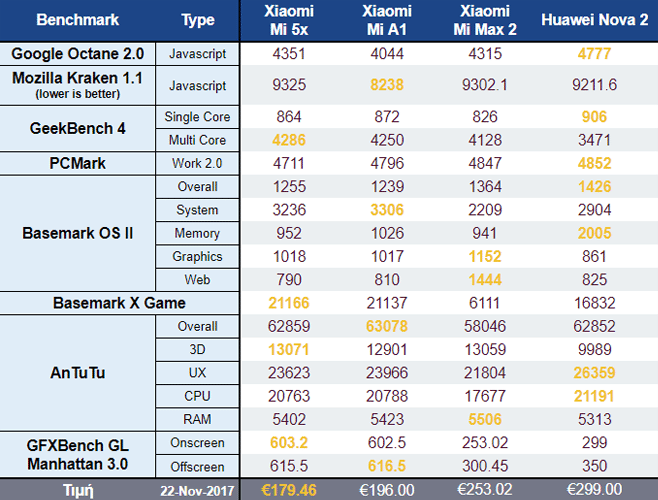Click highlighted Basemark X score 21166

(289, 303)
